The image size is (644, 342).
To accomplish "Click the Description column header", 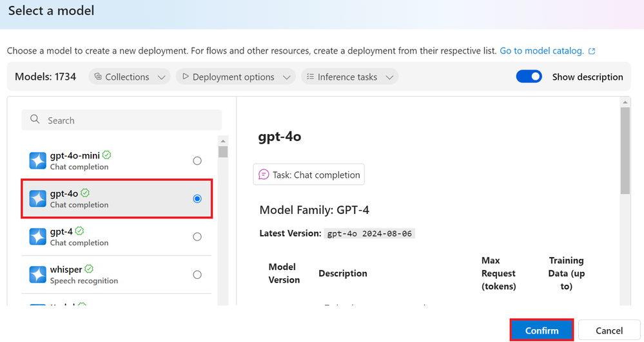I will (343, 274).
